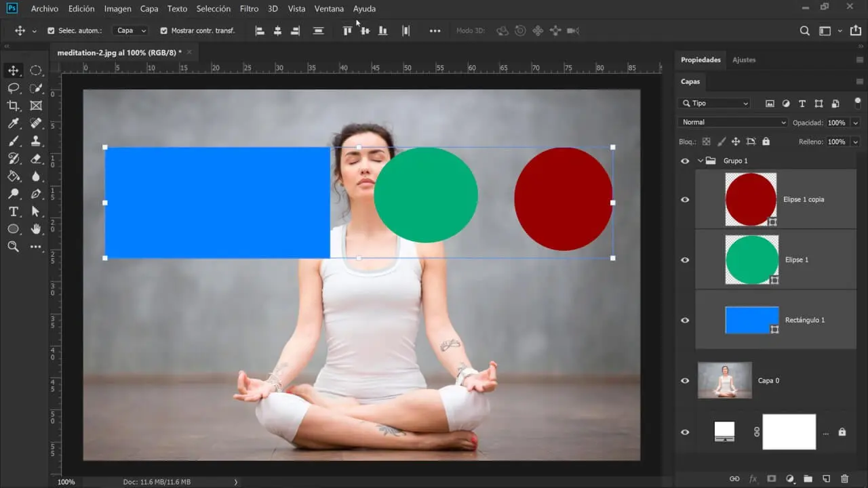Select the Frame tool

(36, 106)
